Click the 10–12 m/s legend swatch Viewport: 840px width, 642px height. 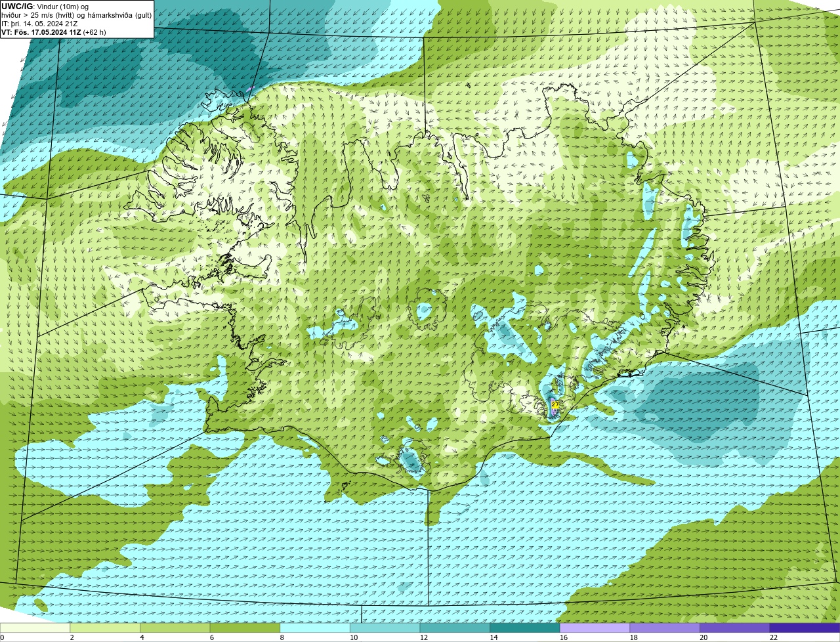pyautogui.click(x=385, y=628)
